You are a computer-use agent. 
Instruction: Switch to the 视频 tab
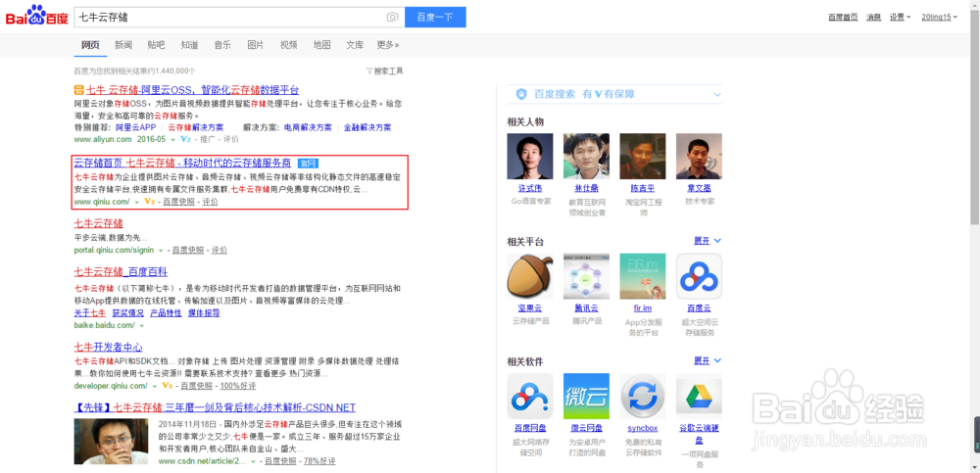289,44
